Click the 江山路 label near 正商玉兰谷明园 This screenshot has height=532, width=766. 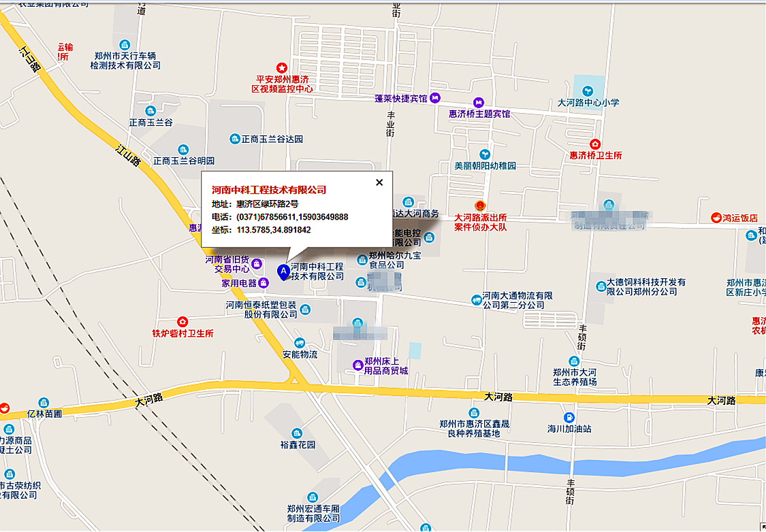[x=127, y=156]
